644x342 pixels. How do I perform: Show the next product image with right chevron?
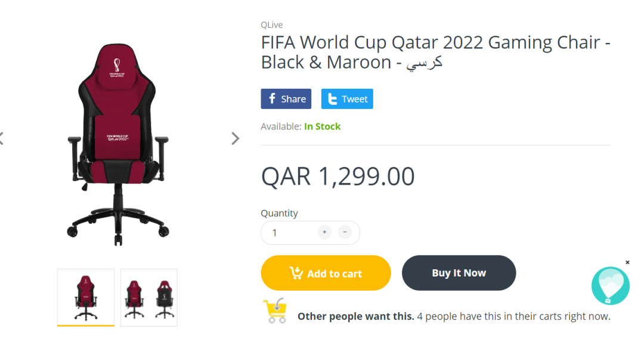(x=236, y=138)
